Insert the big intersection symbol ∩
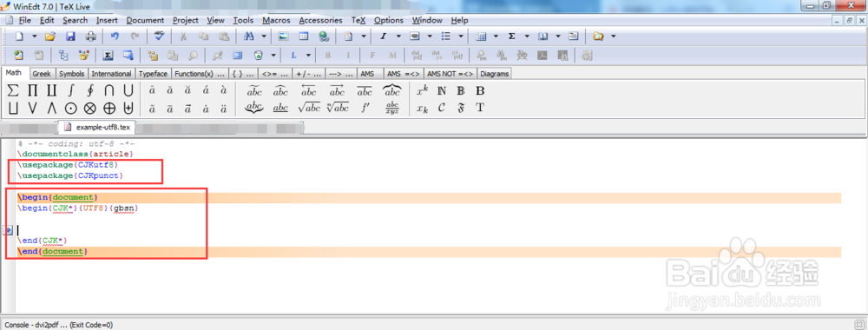 pos(109,91)
